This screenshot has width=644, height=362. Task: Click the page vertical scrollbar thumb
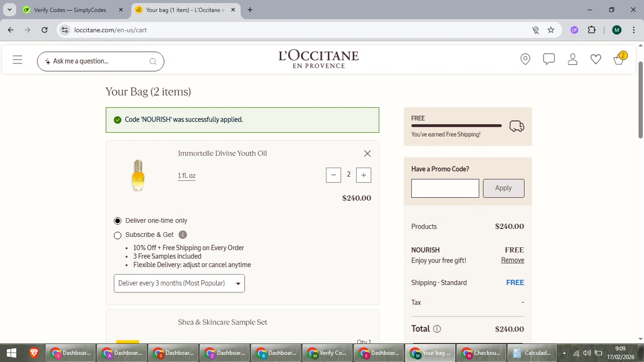click(641, 100)
